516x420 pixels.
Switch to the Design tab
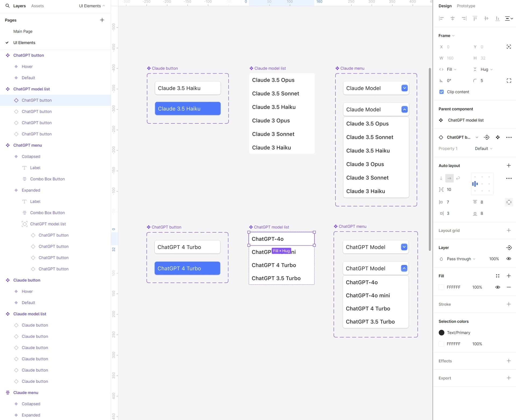pyautogui.click(x=445, y=6)
